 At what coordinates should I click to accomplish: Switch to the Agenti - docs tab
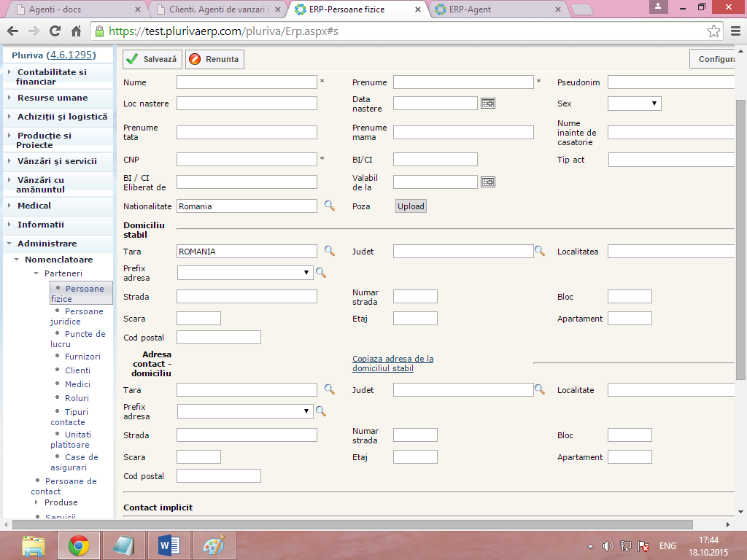[73, 9]
